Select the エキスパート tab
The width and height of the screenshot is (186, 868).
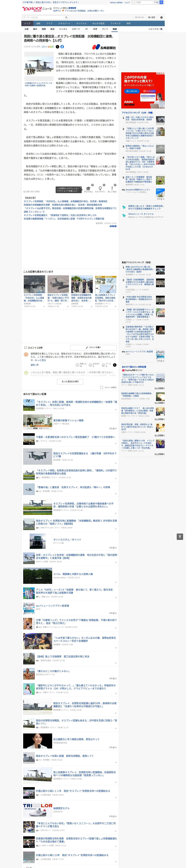click(64, 24)
